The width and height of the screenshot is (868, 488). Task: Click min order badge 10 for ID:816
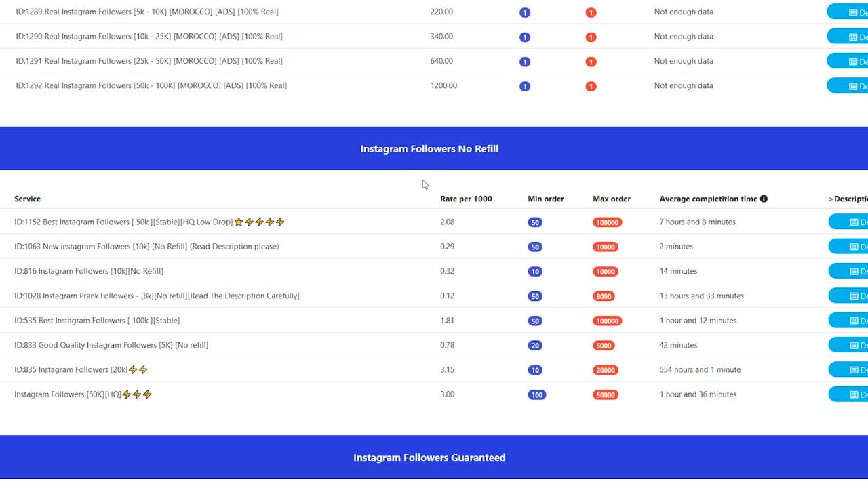(535, 272)
